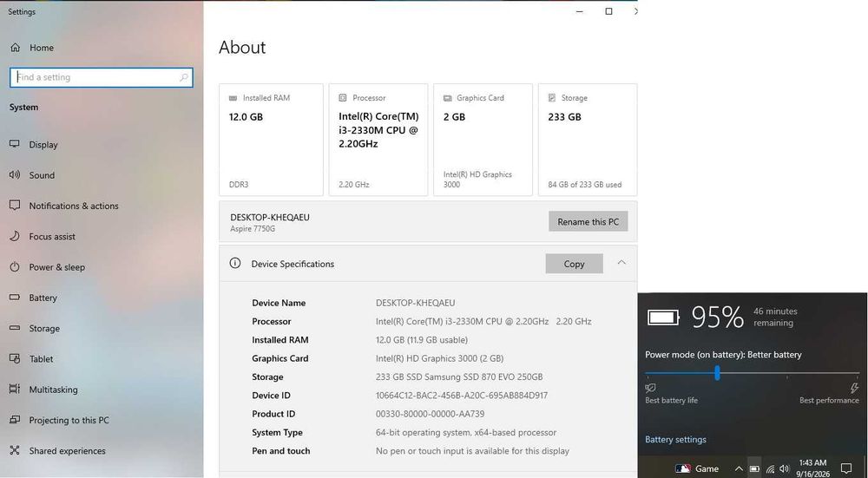Open Battery settings link in the battery flyout
The height and width of the screenshot is (478, 868).
click(x=675, y=439)
